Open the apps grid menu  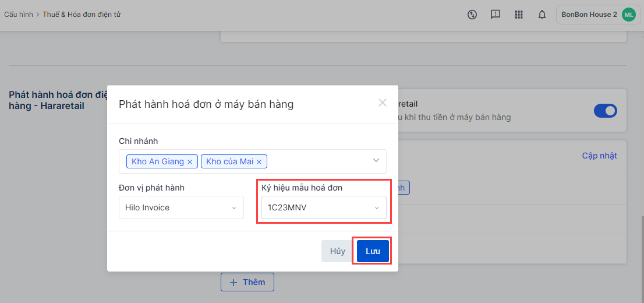click(519, 15)
